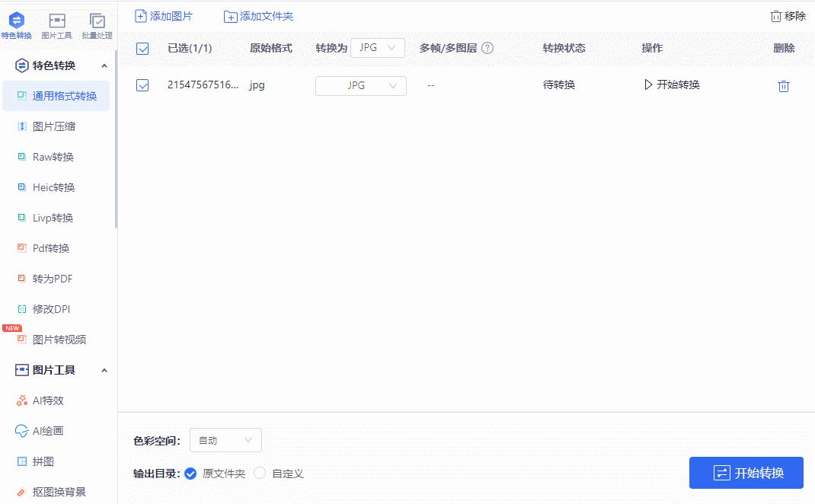The image size is (815, 504).
Task: Open the 色彩空间 自动 dropdown
Action: tap(225, 441)
